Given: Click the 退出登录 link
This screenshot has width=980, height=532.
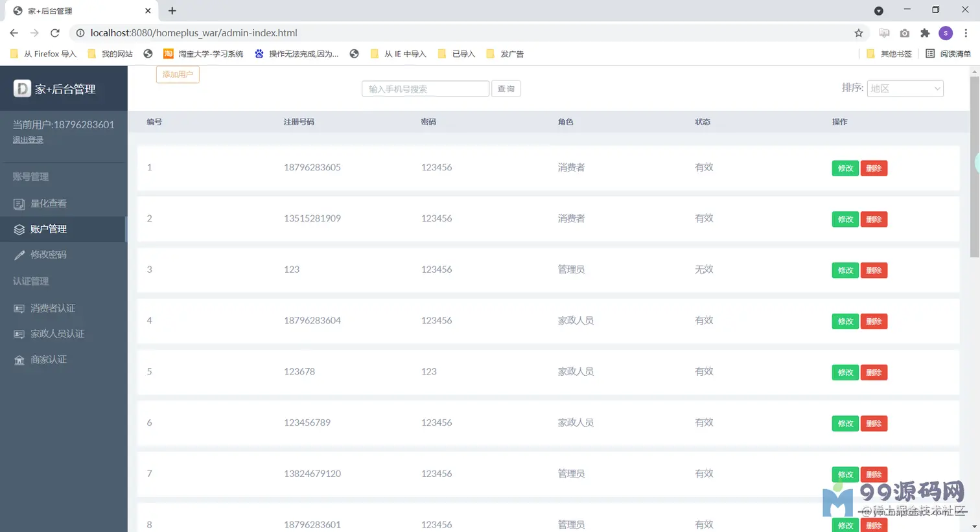Looking at the screenshot, I should [x=28, y=140].
